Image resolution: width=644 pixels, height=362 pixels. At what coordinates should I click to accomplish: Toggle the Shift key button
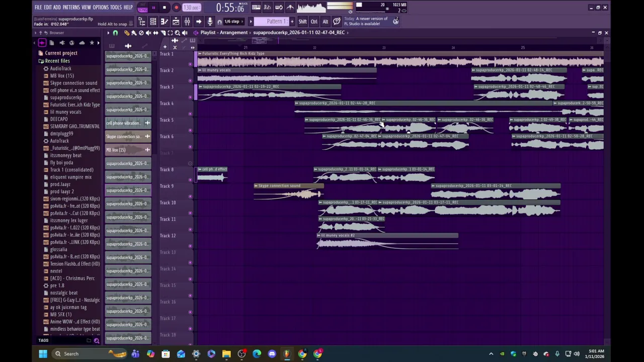[302, 22]
